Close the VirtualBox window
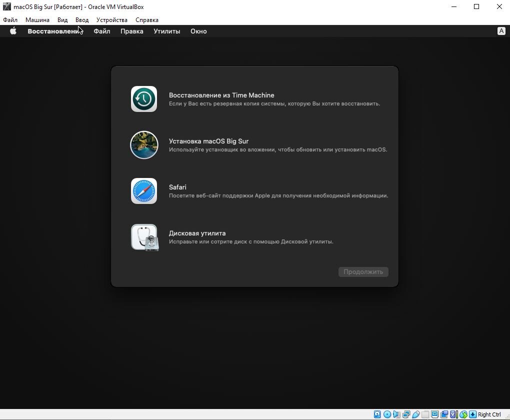 click(499, 6)
